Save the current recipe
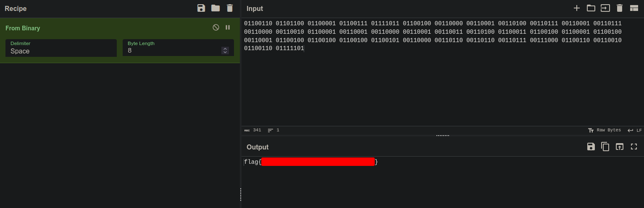Screen dimensions: 644x208 (x=201, y=8)
